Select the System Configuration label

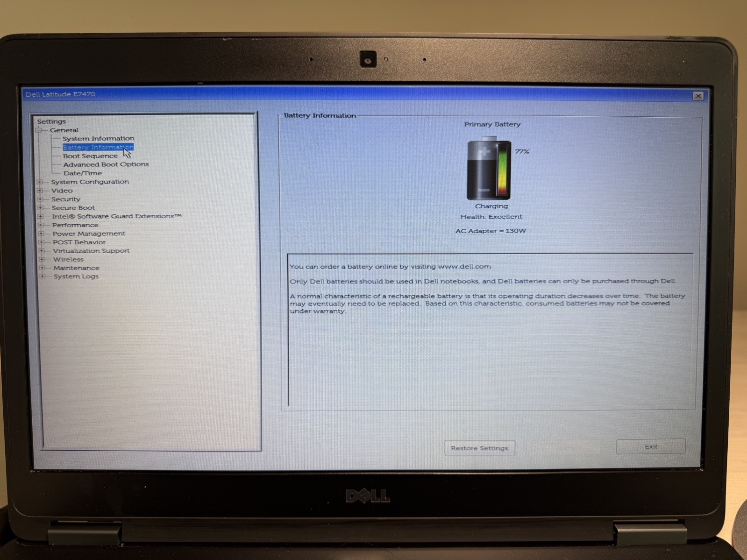pyautogui.click(x=90, y=182)
